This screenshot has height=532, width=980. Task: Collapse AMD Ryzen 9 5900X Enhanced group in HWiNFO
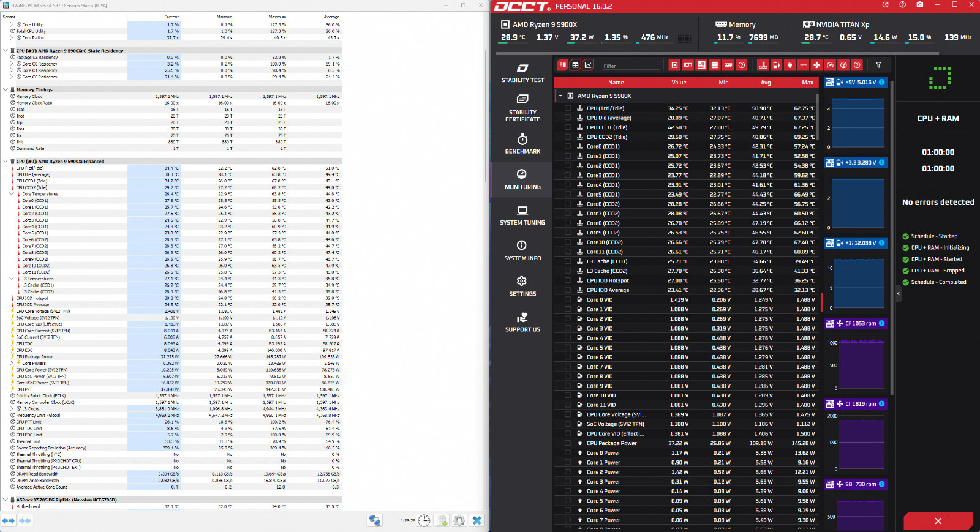pyautogui.click(x=6, y=162)
